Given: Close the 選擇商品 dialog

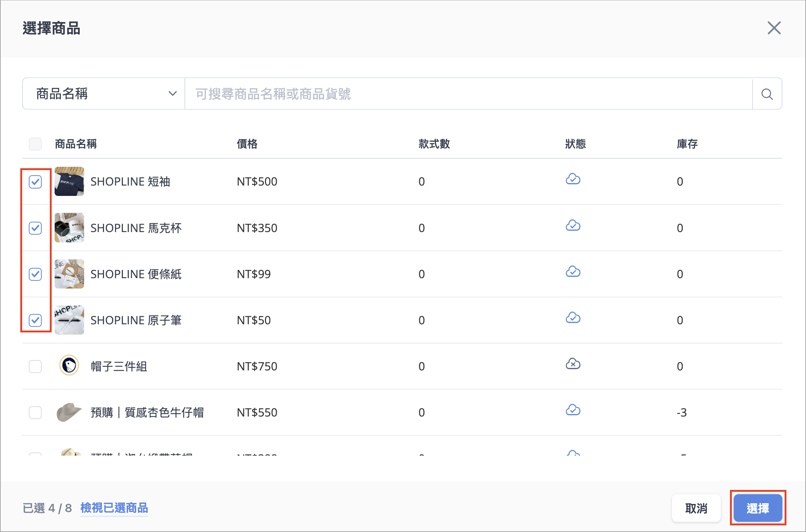Looking at the screenshot, I should pyautogui.click(x=774, y=28).
